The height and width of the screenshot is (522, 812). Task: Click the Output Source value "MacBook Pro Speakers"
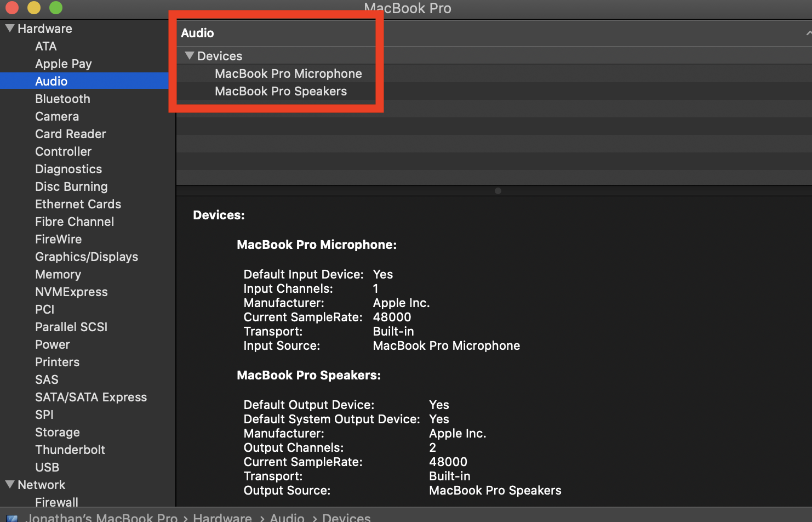point(495,490)
